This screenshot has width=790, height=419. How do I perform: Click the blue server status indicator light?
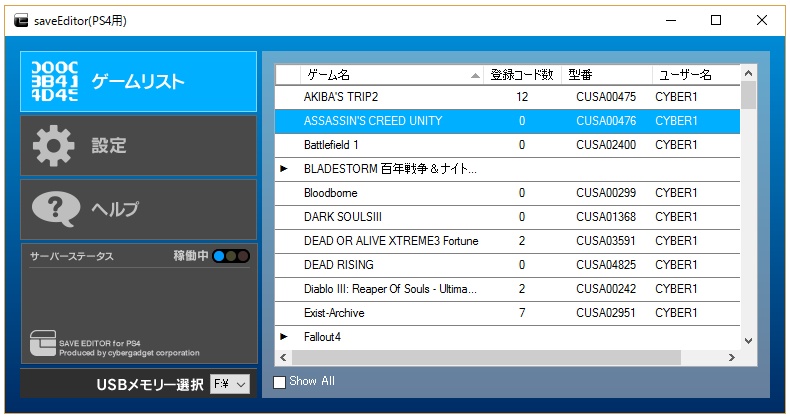click(x=219, y=256)
